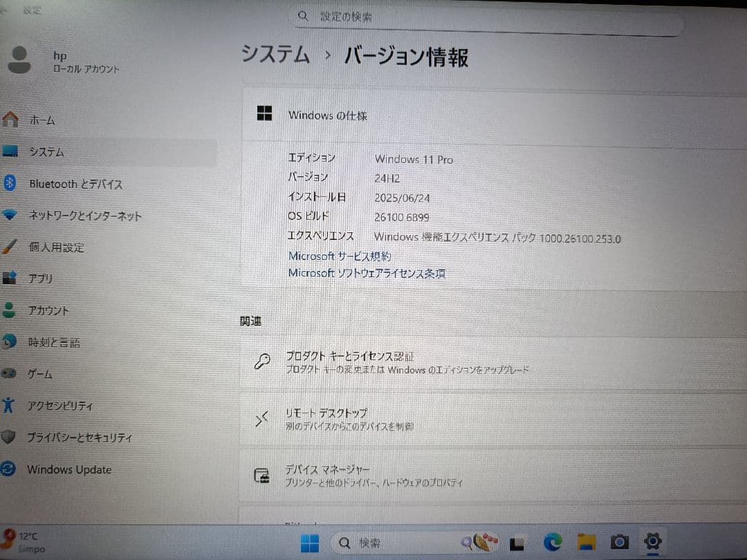Open the Microsoft サービス規約 link
The height and width of the screenshot is (560, 747).
point(340,256)
